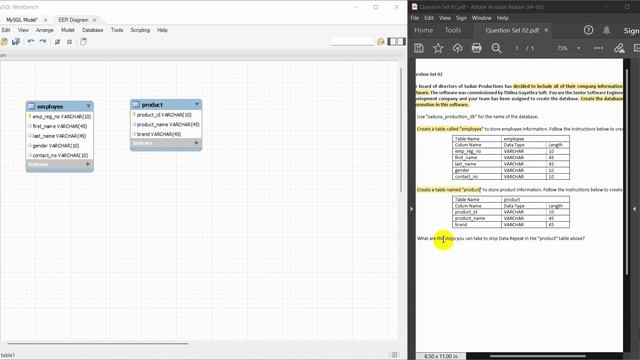Screen dimensions: 640x360
Task: Select the contact_no VARCHAR(10) column
Action: [x=60, y=156]
